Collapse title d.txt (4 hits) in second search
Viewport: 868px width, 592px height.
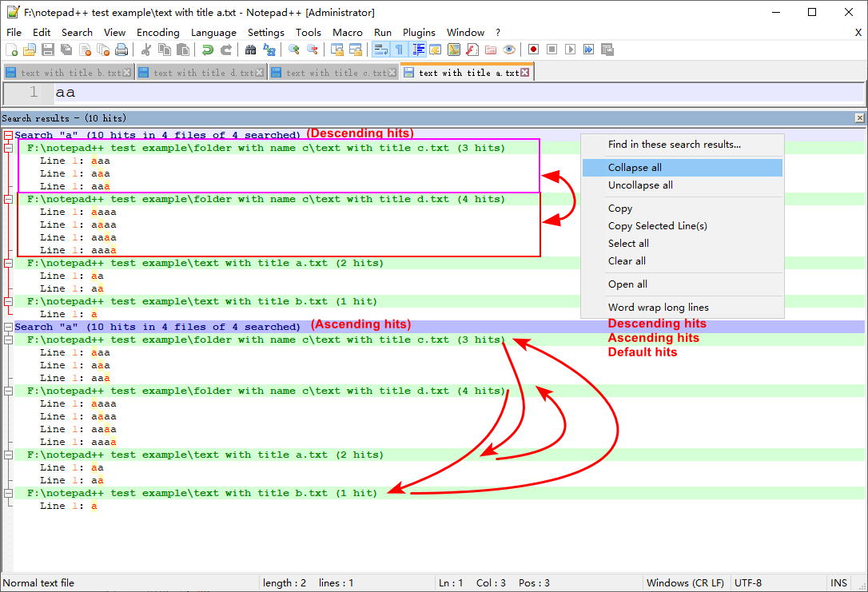click(8, 391)
